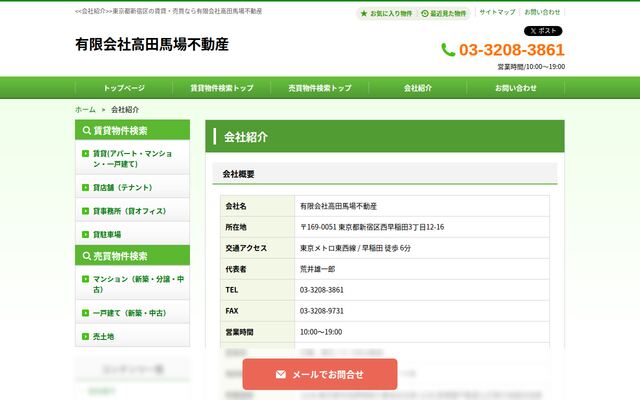
Task: Click the green arrow icon beside 一戸建て
Action: click(x=85, y=313)
